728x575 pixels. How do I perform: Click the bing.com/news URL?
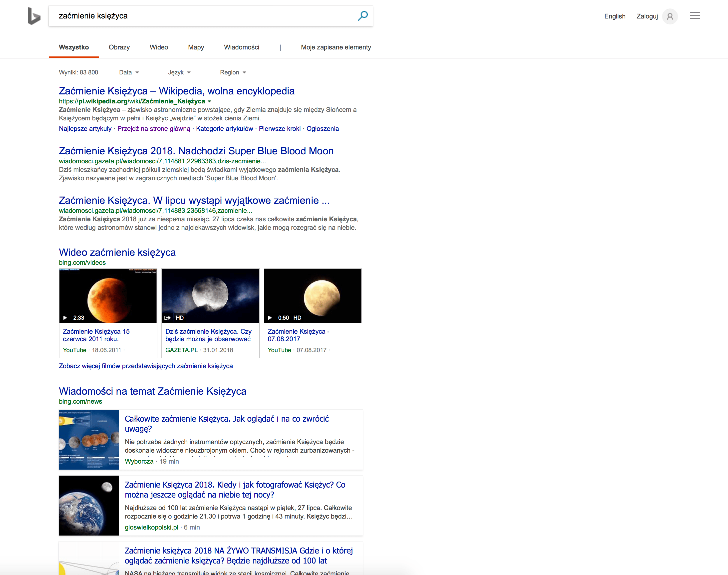(x=80, y=401)
